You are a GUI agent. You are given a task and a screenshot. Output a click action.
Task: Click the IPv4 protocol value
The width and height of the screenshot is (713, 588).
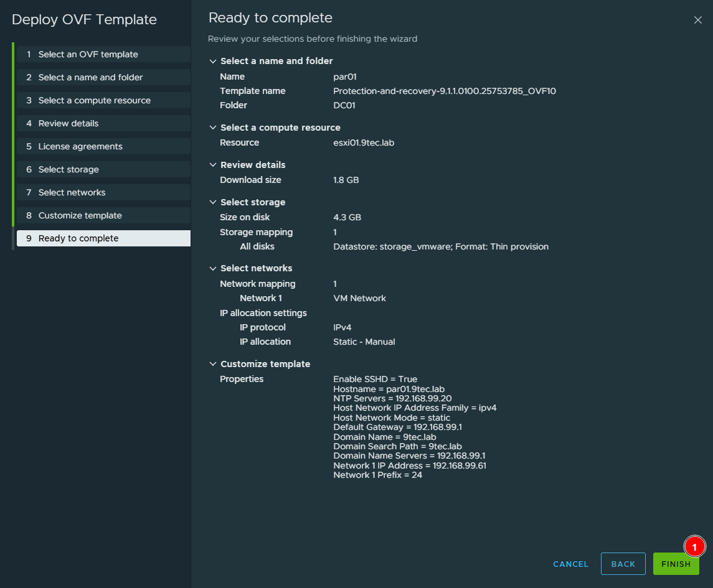point(342,327)
